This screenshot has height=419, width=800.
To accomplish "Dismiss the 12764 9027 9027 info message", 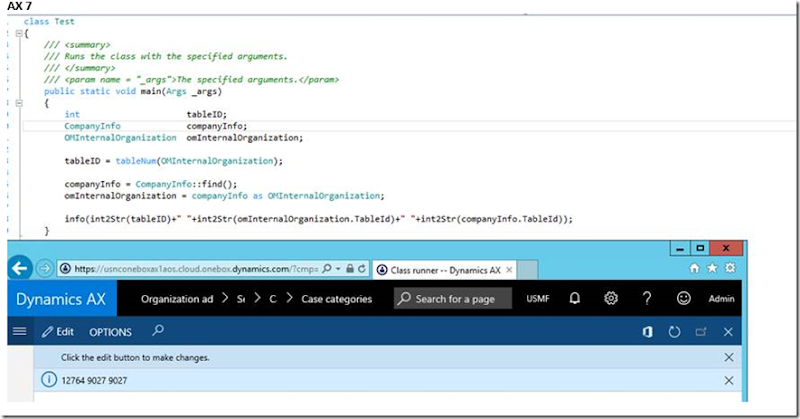I will pos(729,380).
